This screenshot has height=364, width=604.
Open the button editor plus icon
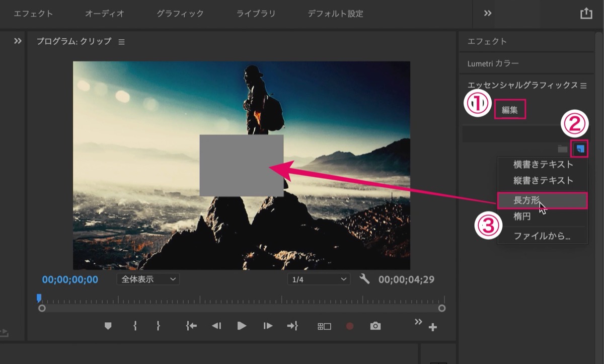click(432, 328)
